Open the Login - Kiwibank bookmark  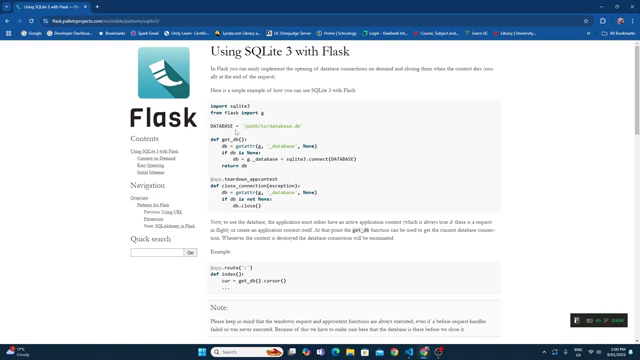[385, 33]
